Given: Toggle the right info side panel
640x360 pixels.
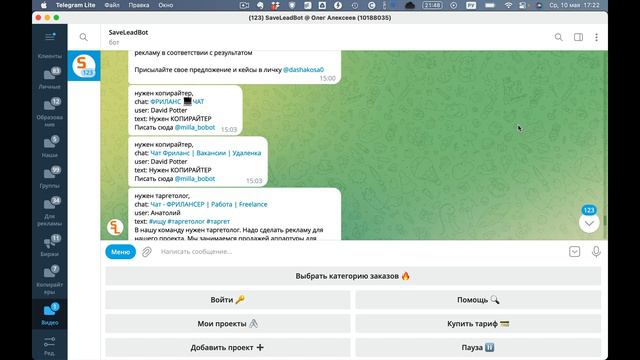Looking at the screenshot, I should (578, 37).
